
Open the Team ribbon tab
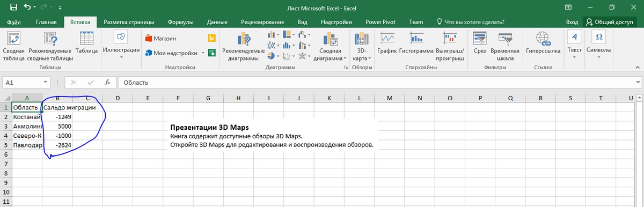point(416,22)
